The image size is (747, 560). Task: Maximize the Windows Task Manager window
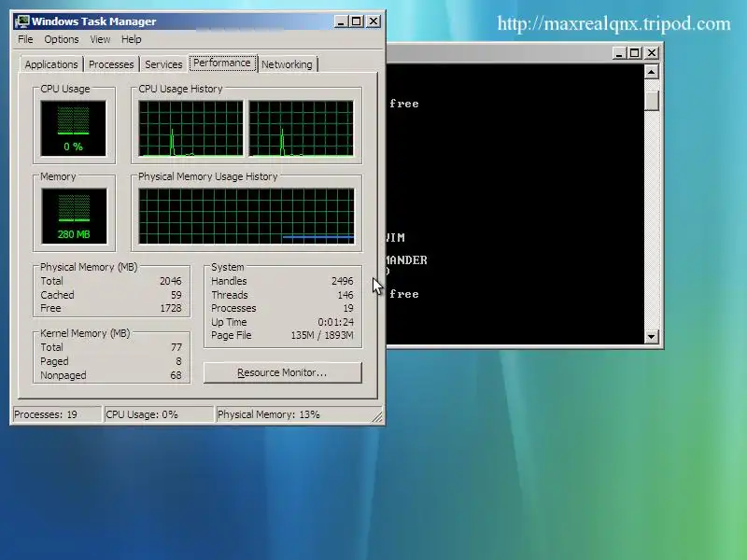tap(357, 21)
